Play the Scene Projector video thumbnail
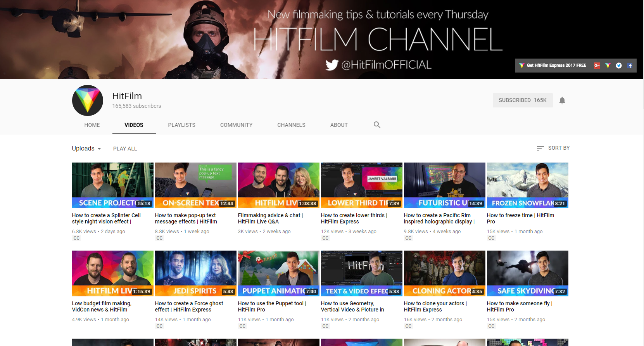Viewport: 644px width, 346px height. tap(113, 185)
